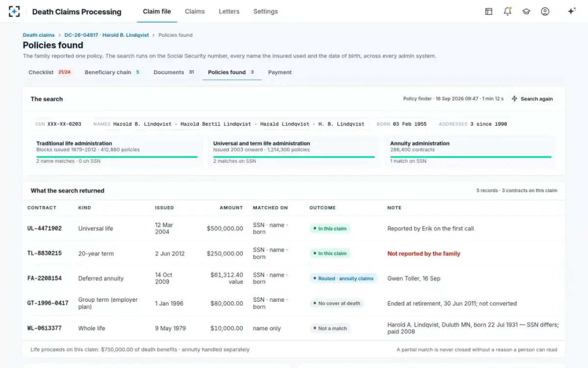Click the $61,312.40 value amount

tap(226, 278)
